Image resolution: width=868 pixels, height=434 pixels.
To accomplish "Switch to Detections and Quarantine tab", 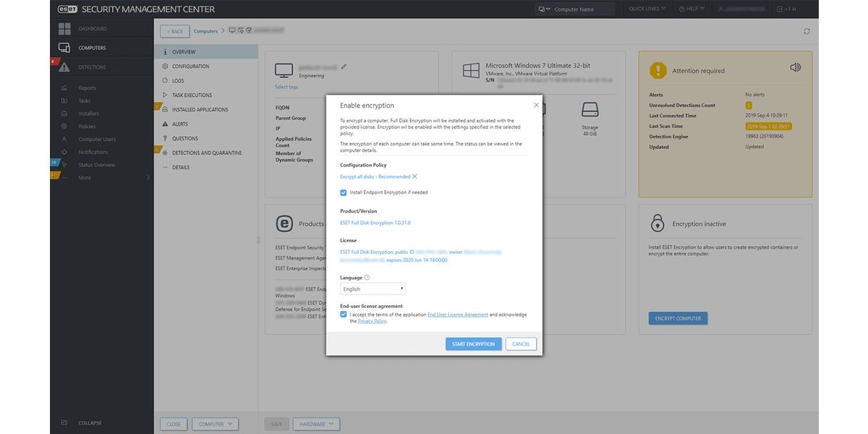I will (206, 153).
